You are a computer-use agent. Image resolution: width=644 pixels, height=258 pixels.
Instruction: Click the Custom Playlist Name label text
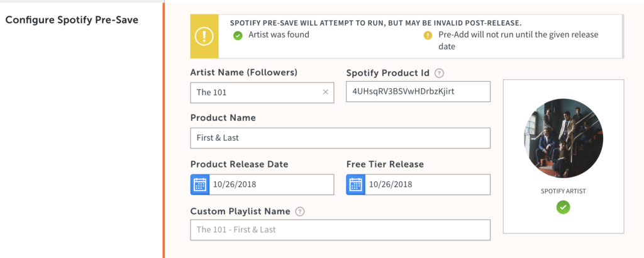tap(240, 211)
